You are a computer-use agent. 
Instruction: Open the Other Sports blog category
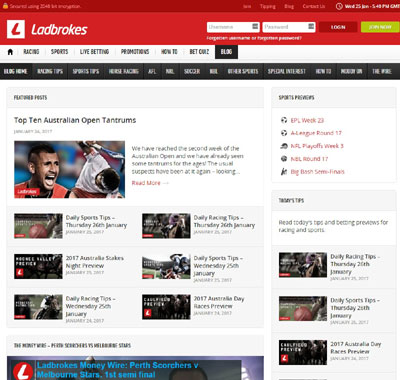243,71
